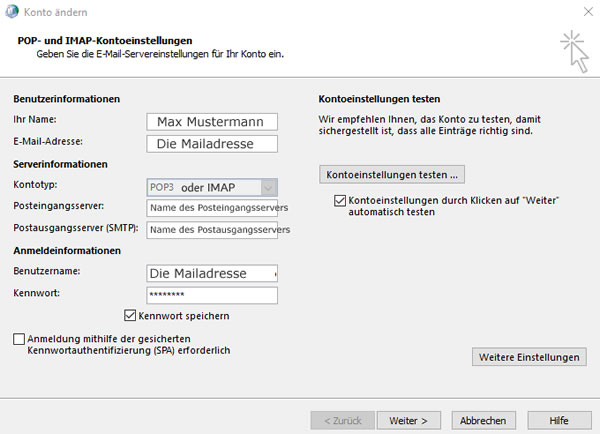
Task: Toggle automatic account test on Weiter checkbox
Action: pos(340,201)
